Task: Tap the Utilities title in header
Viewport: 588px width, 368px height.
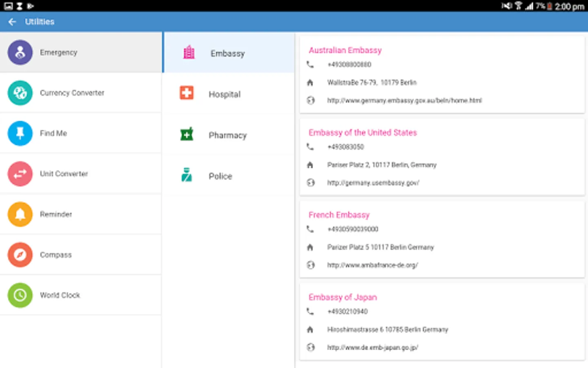Action: click(40, 22)
